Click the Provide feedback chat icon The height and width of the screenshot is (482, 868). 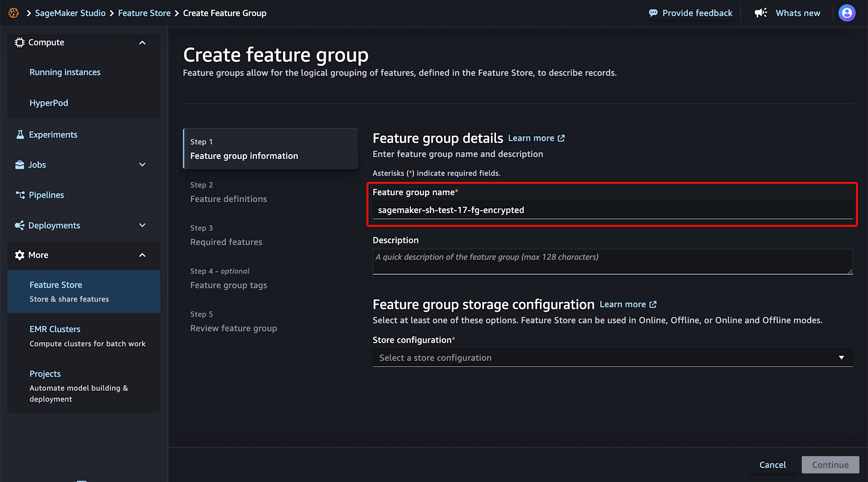653,13
